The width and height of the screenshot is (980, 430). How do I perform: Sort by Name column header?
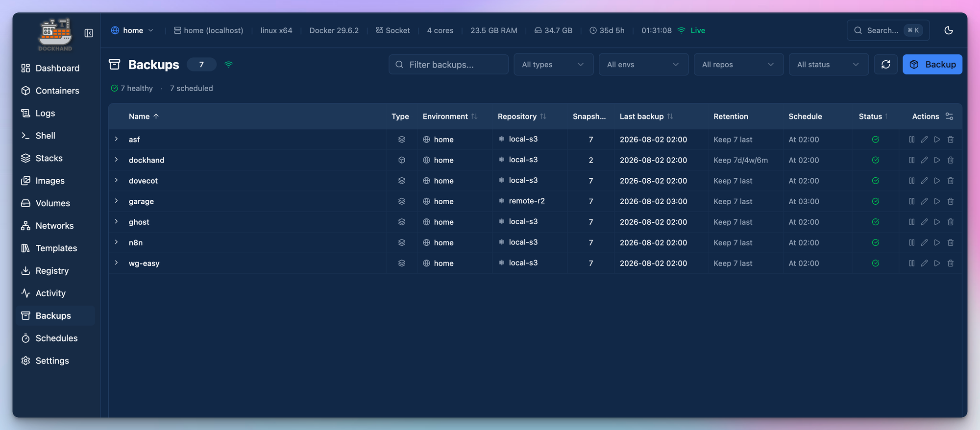144,116
